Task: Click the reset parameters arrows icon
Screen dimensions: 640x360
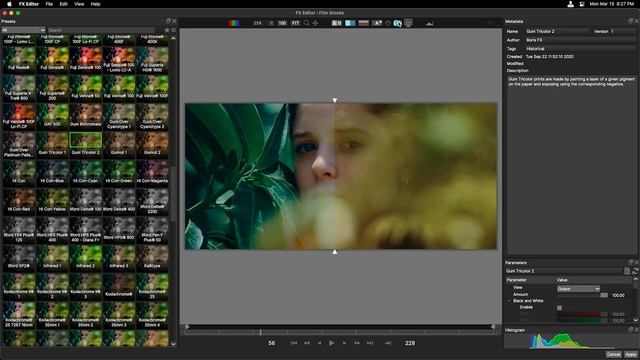Action: (x=635, y=271)
